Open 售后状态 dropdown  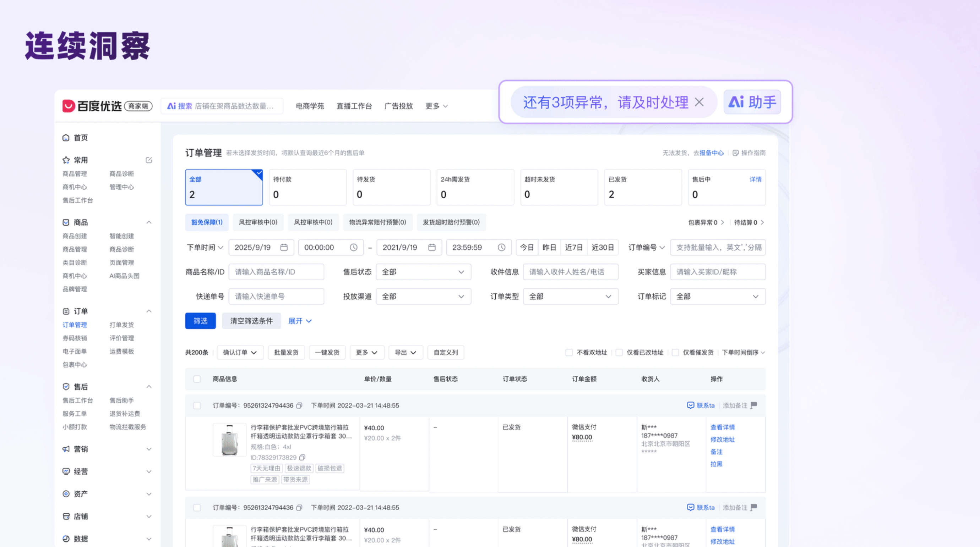click(x=423, y=272)
